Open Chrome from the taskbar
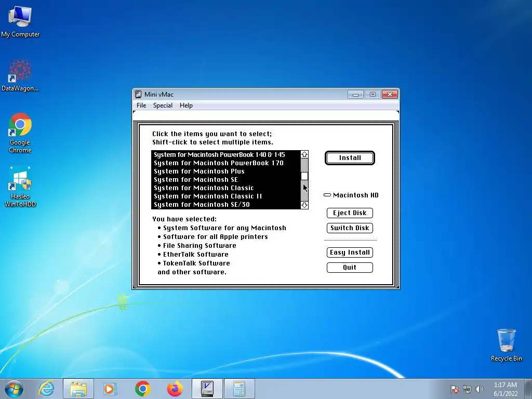532x399 pixels. pyautogui.click(x=142, y=389)
